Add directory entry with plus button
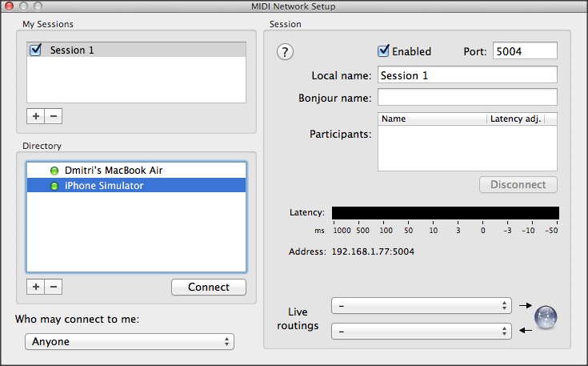The image size is (588, 366). [x=35, y=287]
